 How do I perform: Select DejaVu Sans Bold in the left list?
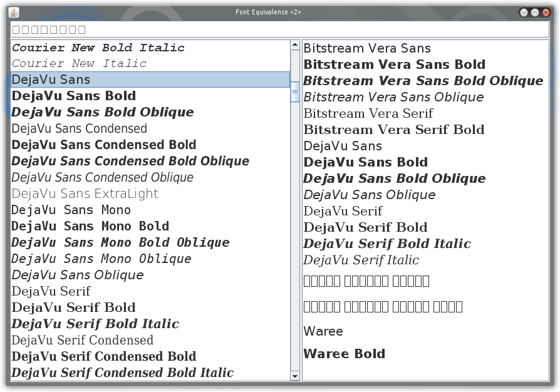150,96
